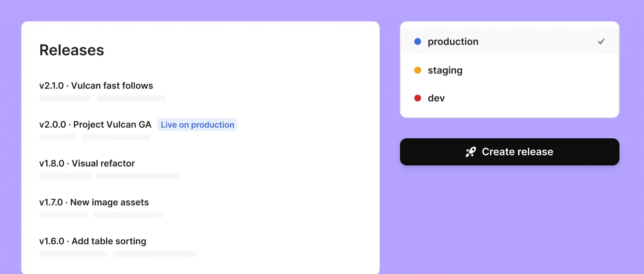The width and height of the screenshot is (644, 274).
Task: Open the v1.8.0 Visual refactor release
Action: (x=87, y=163)
